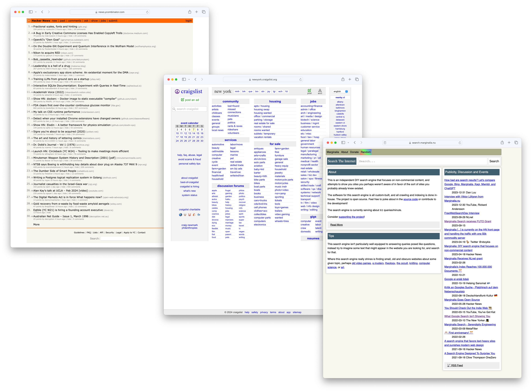Screen dimensions: 532x392
Task: Go back in Marginalia Safari window
Action: (354, 143)
